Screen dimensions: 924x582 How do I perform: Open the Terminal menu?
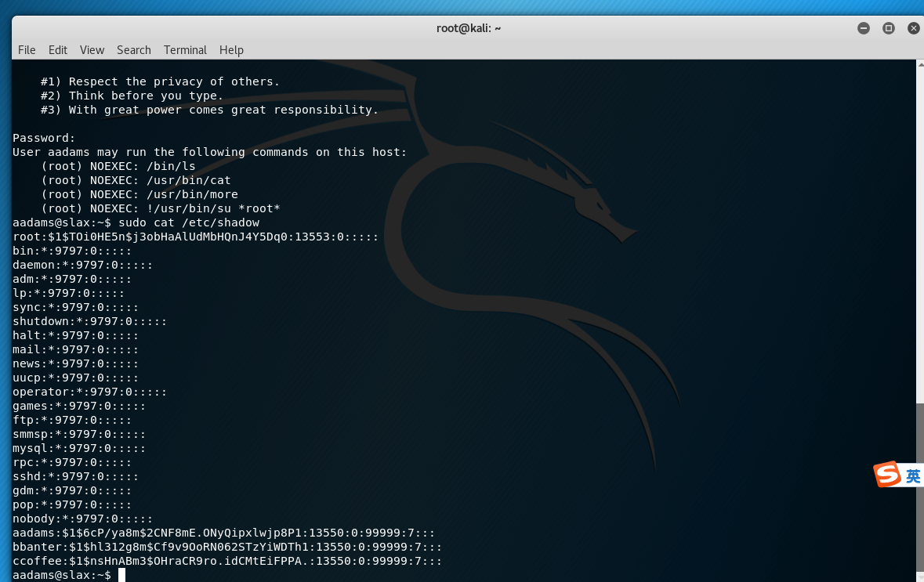click(185, 50)
